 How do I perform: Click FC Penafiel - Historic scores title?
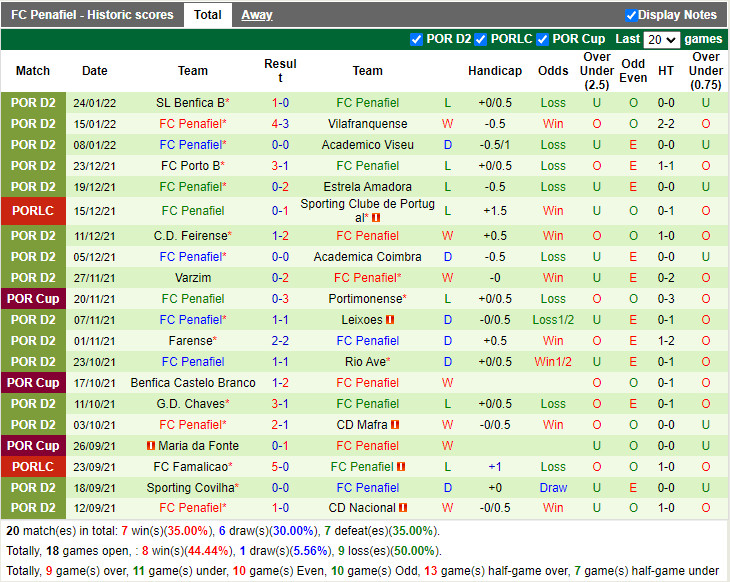point(92,15)
